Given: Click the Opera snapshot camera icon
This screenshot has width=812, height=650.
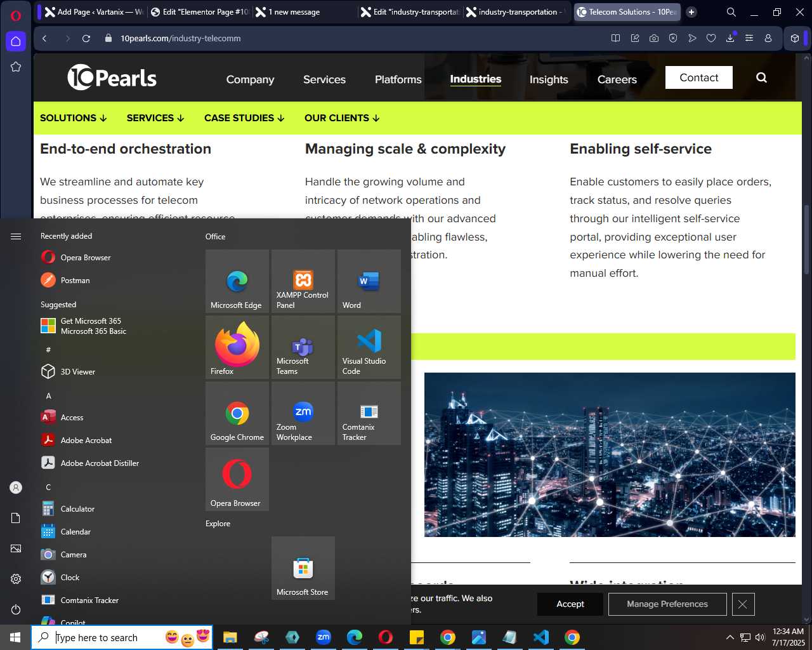Looking at the screenshot, I should 653,38.
